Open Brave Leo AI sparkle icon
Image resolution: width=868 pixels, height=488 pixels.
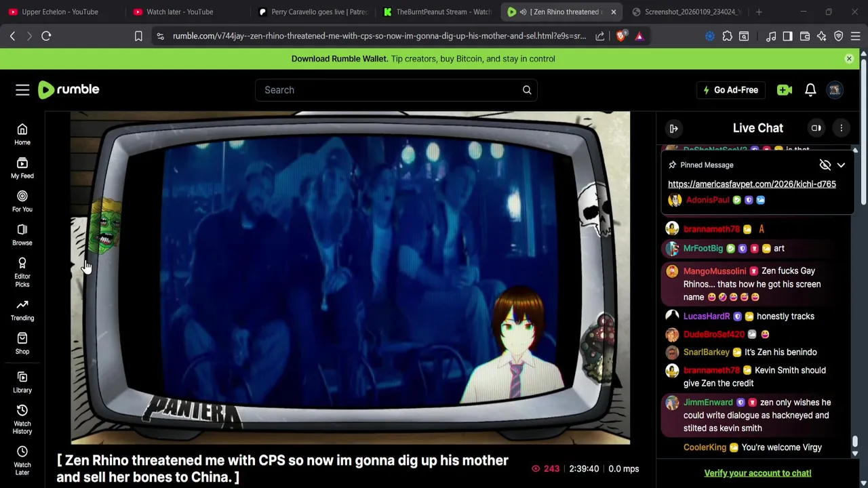[822, 36]
